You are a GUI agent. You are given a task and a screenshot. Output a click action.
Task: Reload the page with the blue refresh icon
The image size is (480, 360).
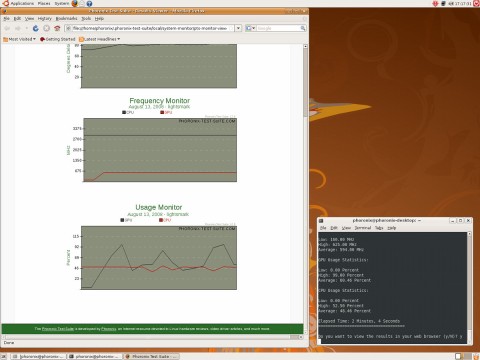tap(36, 29)
